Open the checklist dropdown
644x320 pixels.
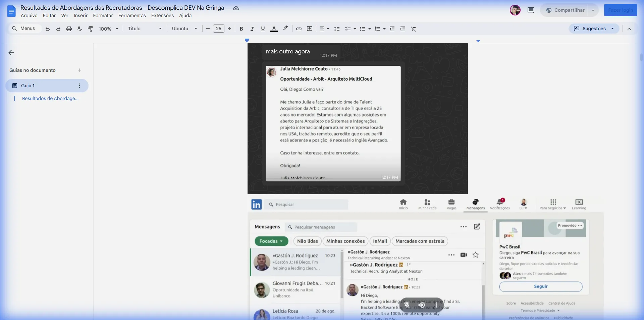[351, 29]
